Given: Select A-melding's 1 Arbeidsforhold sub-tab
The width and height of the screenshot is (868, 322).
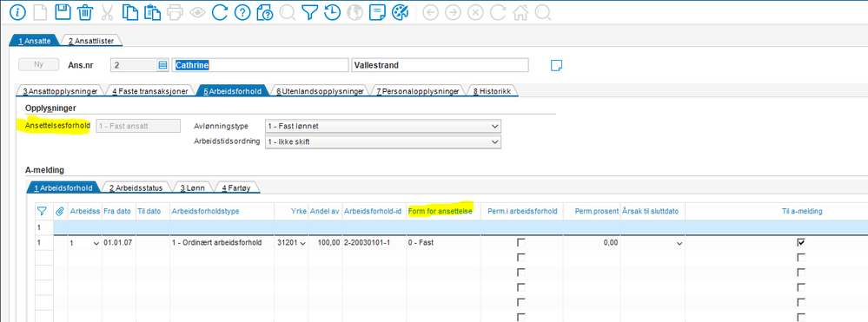Looking at the screenshot, I should (63, 187).
